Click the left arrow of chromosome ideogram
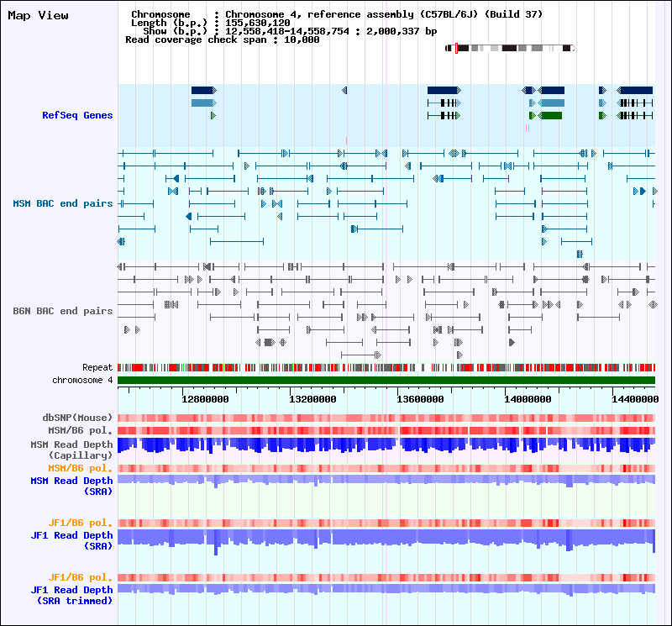 tap(447, 49)
